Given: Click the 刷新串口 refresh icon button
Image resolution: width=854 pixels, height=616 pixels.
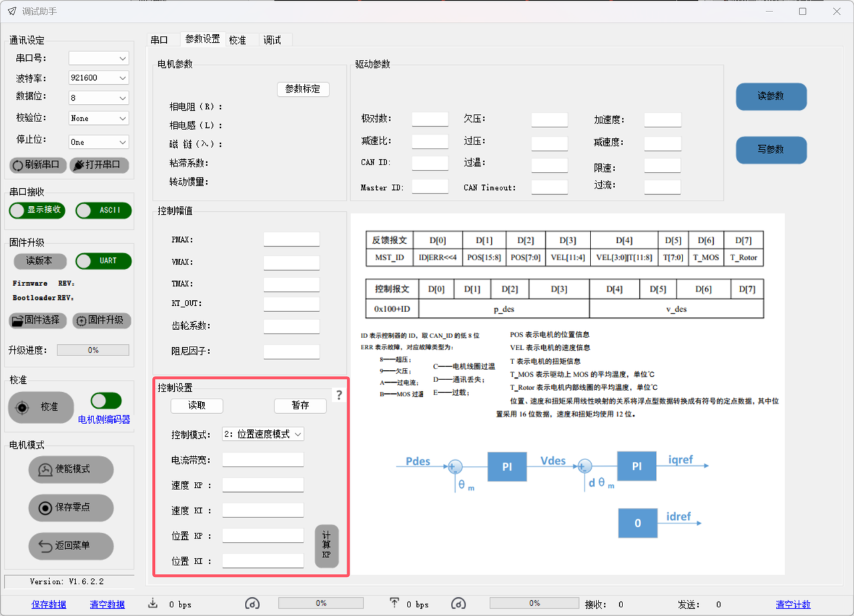Looking at the screenshot, I should [x=37, y=165].
